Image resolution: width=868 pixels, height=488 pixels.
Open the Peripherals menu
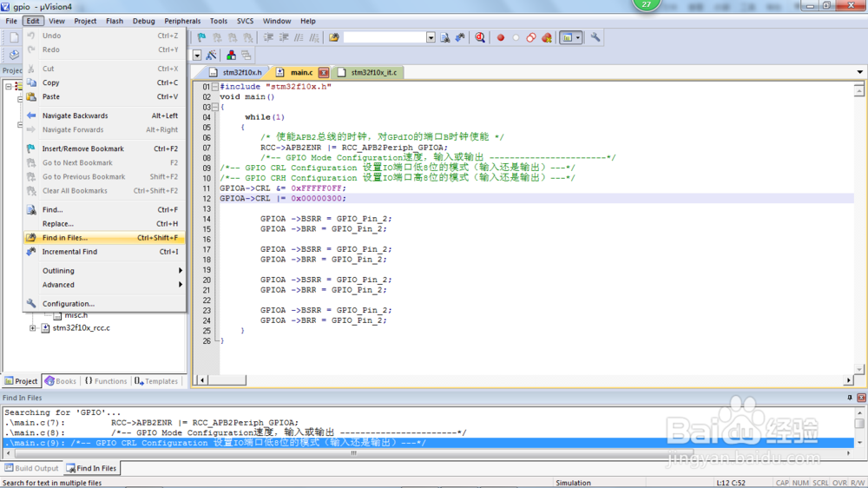click(x=182, y=21)
